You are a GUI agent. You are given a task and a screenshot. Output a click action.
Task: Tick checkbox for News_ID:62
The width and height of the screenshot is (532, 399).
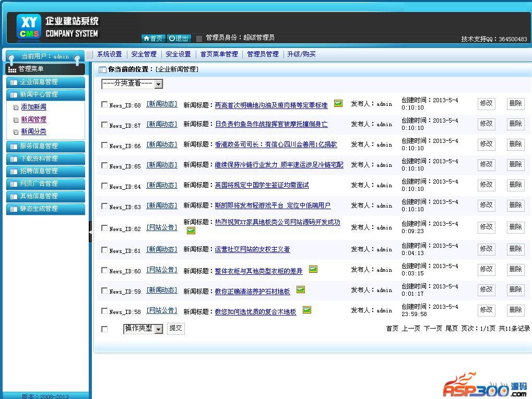pos(104,228)
